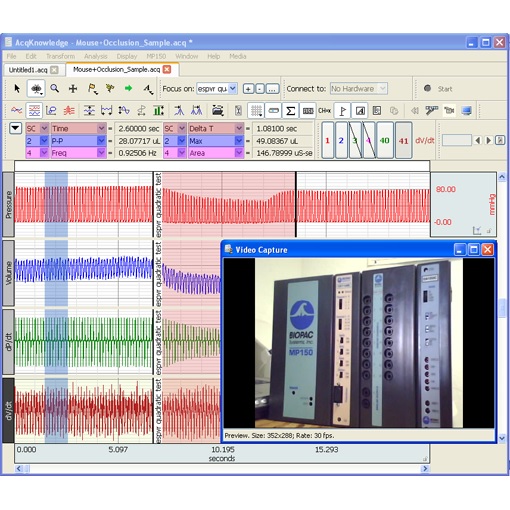Click autoscale waveforms icon

point(89,110)
